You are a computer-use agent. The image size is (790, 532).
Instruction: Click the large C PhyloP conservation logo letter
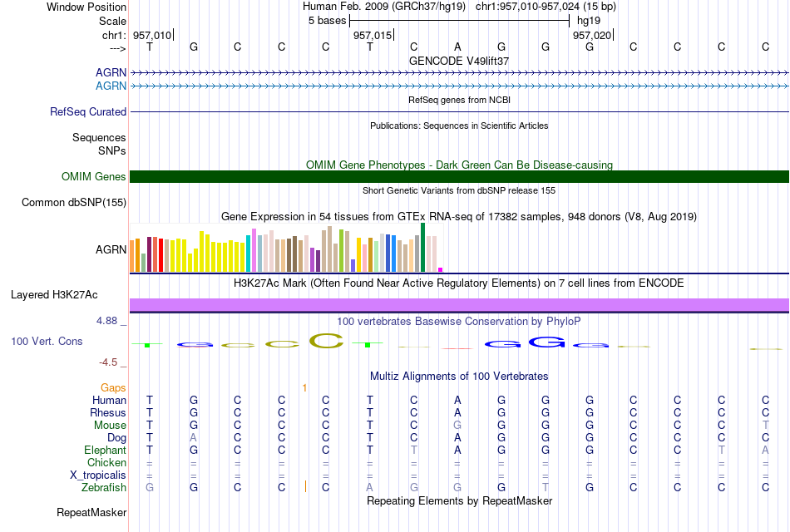326,341
